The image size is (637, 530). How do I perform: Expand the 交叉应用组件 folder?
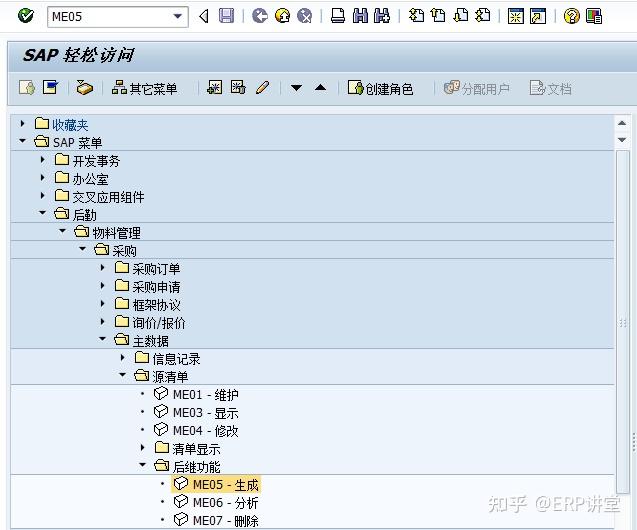click(43, 195)
